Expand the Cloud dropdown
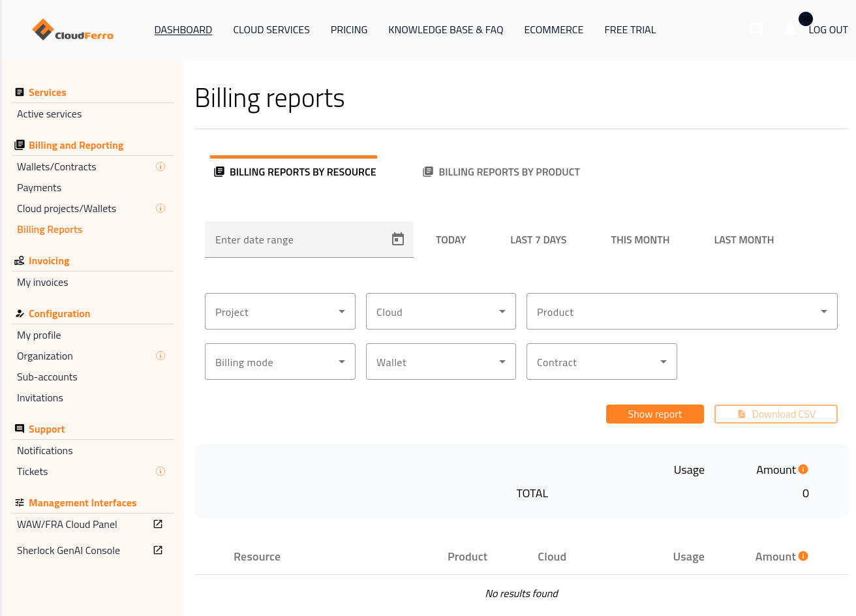 pos(440,311)
